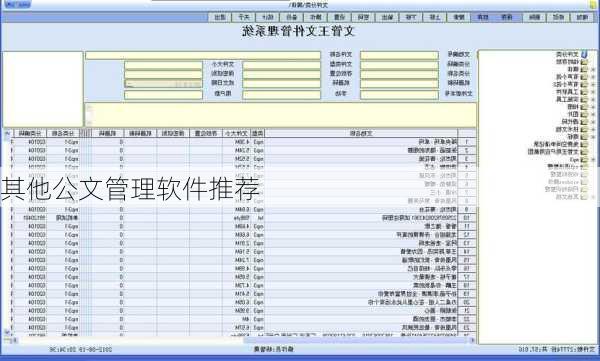The height and width of the screenshot is (361, 600).
Task: Click the 分类名称 input field
Action: [x=399, y=74]
